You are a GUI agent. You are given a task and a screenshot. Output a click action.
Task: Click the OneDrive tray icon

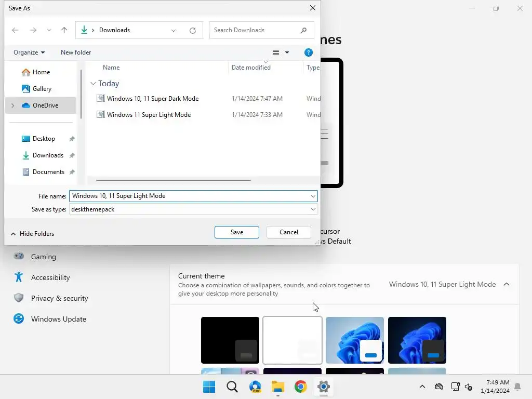tap(439, 387)
